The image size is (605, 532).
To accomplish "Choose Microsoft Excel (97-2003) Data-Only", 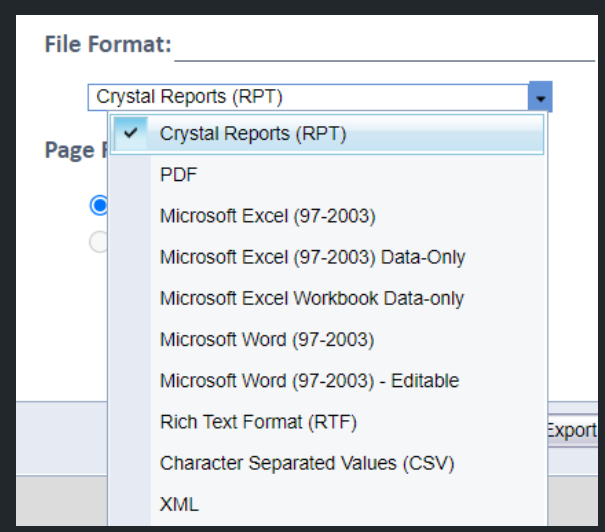I will (x=327, y=257).
